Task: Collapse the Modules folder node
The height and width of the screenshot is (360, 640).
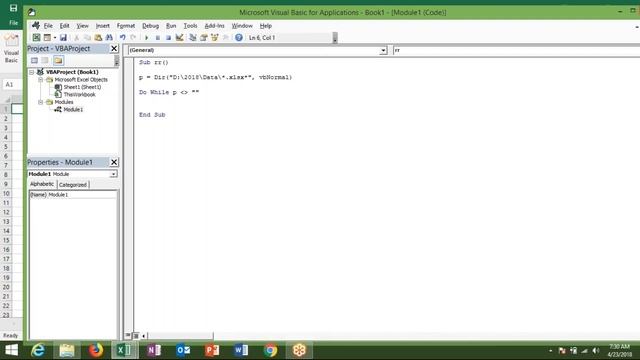Action: click(x=40, y=102)
